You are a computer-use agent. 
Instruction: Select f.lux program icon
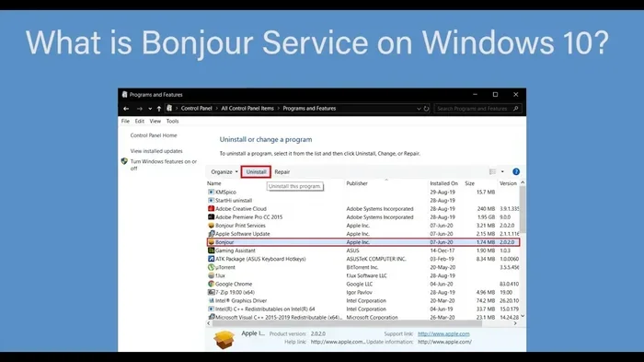(x=211, y=275)
